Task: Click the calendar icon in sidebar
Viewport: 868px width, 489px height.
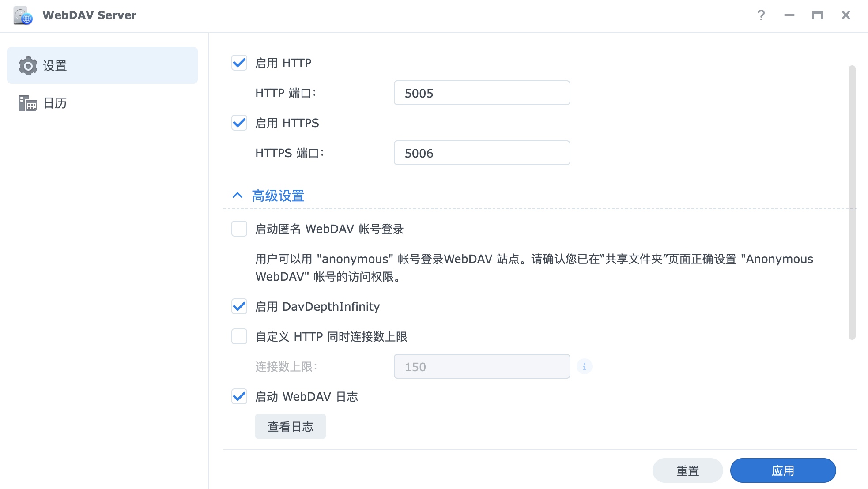Action: (x=27, y=103)
